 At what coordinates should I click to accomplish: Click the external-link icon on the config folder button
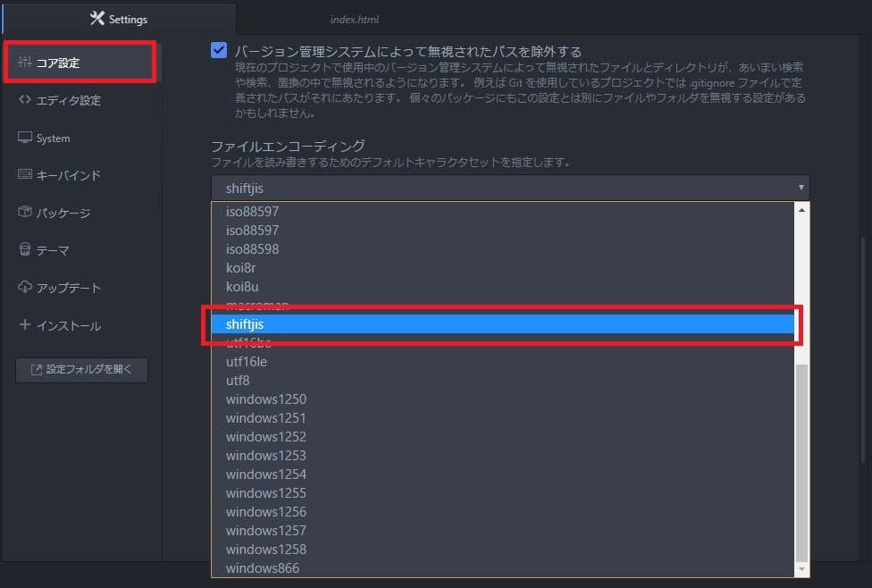tap(36, 369)
